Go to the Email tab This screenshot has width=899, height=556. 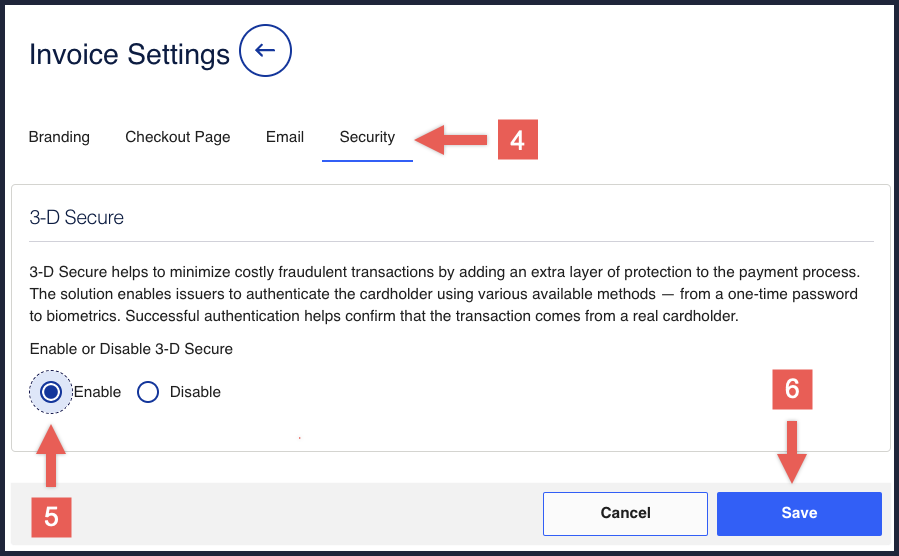click(x=285, y=137)
